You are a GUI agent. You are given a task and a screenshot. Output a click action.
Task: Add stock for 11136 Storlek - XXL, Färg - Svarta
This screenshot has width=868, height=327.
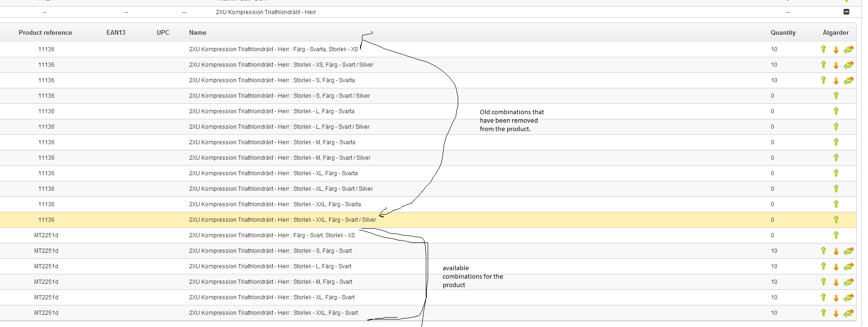point(836,204)
